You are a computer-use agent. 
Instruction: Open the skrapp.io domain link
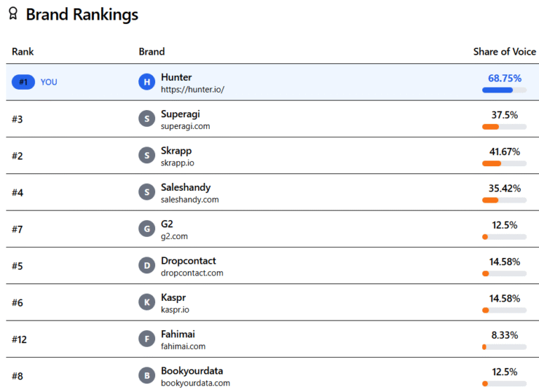click(x=178, y=163)
